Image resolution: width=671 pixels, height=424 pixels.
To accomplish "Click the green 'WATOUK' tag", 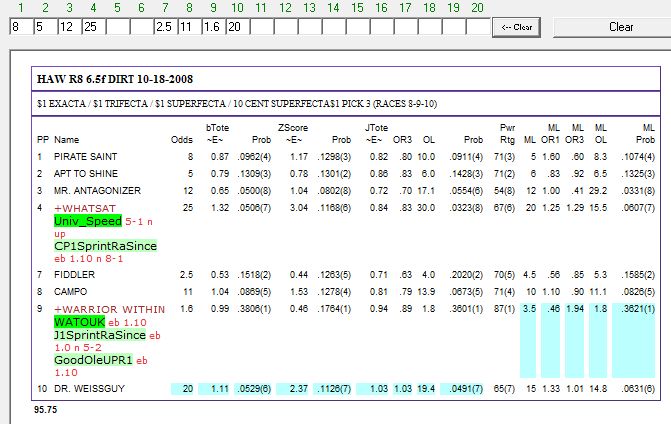I will coord(80,322).
